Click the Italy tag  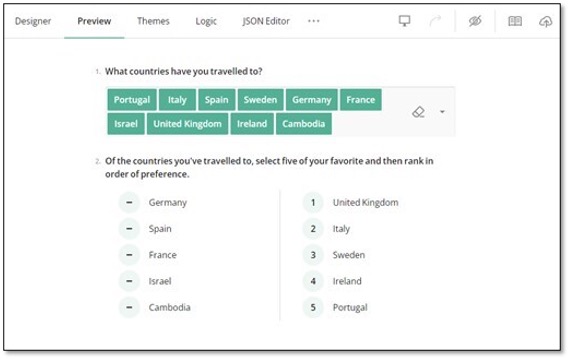177,100
